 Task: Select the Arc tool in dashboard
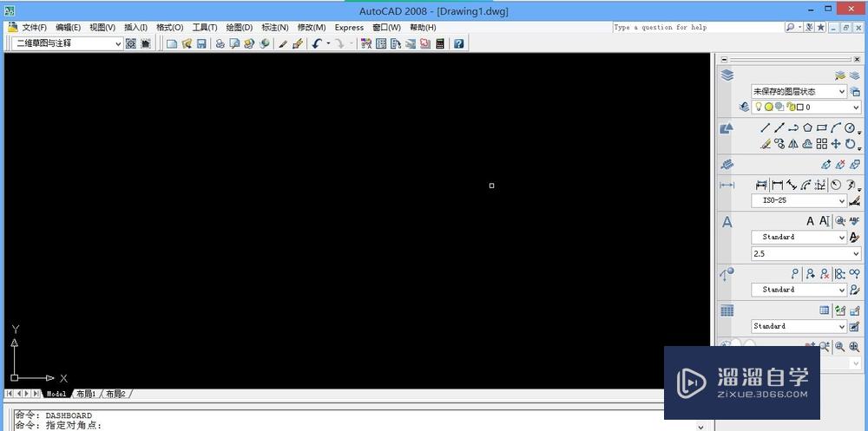pos(836,127)
